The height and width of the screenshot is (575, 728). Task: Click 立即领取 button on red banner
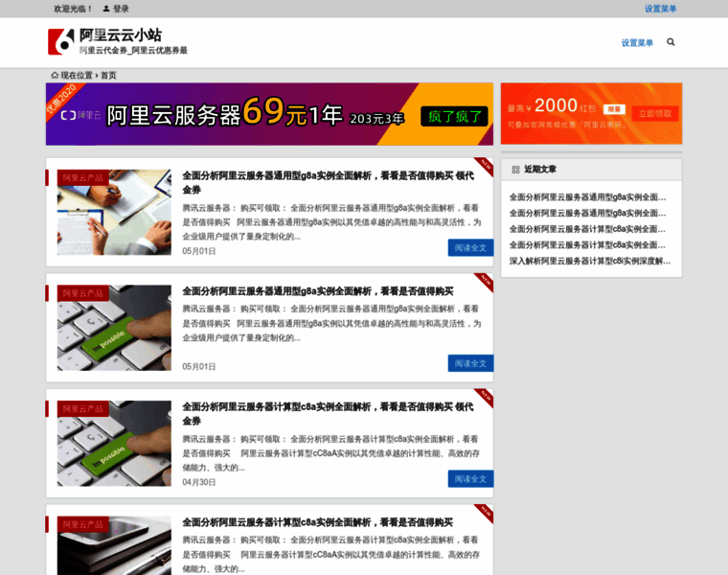655,113
